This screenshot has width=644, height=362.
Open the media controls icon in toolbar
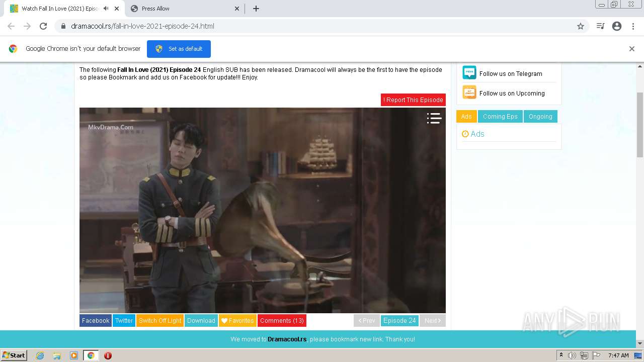(x=600, y=26)
